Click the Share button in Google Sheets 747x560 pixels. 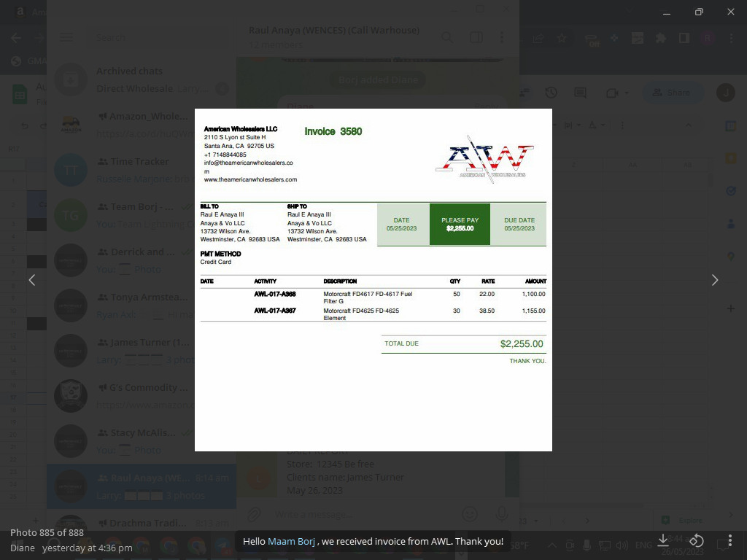click(673, 93)
